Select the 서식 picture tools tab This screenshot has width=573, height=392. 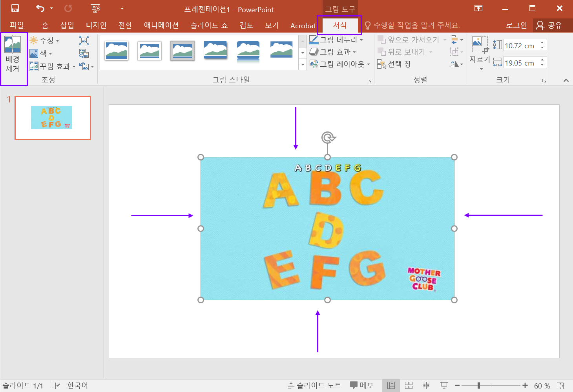coord(339,26)
